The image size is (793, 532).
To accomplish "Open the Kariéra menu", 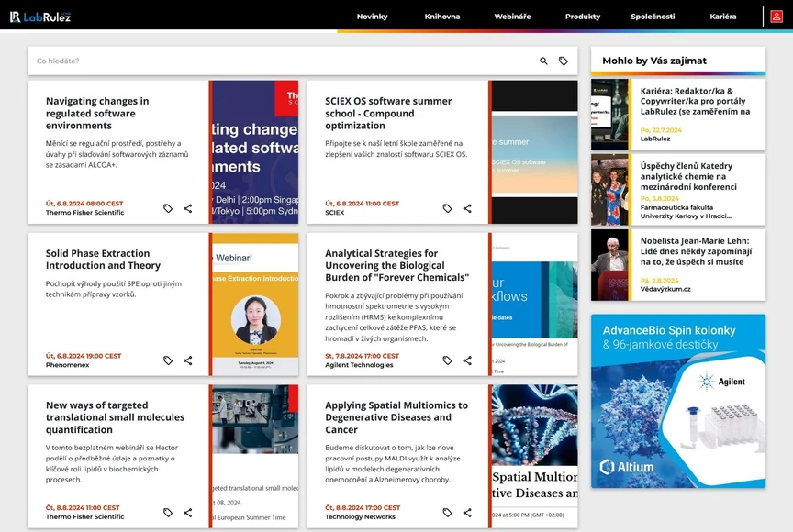I will [x=722, y=17].
